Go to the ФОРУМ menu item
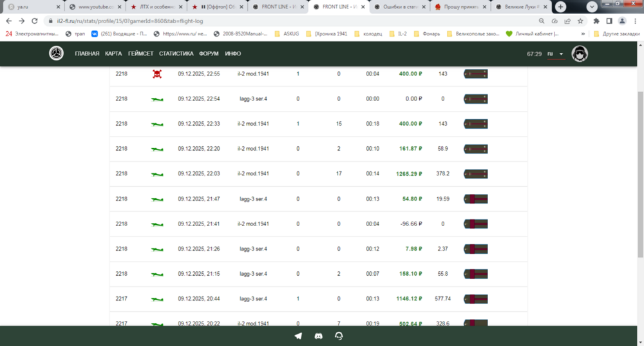 tap(209, 53)
